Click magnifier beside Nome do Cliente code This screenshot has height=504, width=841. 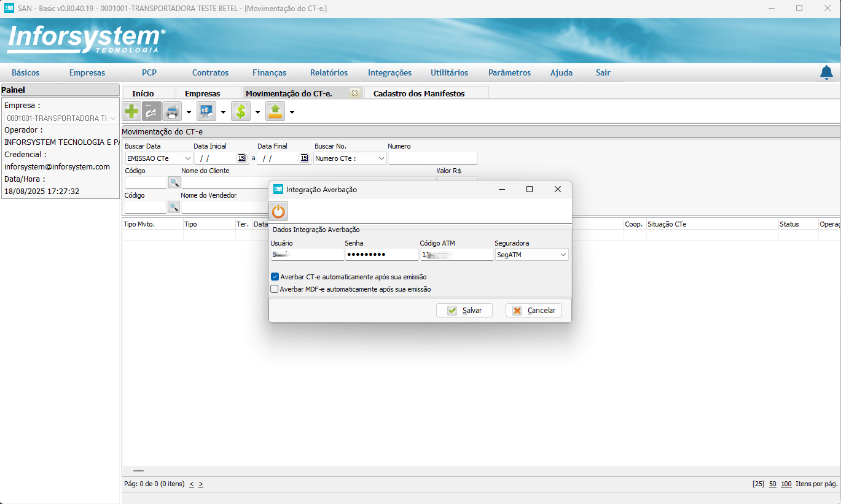point(174,182)
